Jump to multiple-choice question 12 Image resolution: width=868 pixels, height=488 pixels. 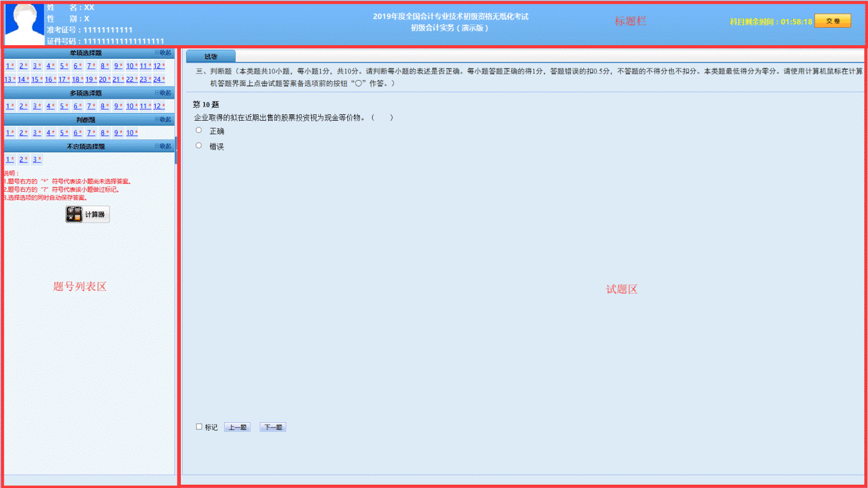157,106
